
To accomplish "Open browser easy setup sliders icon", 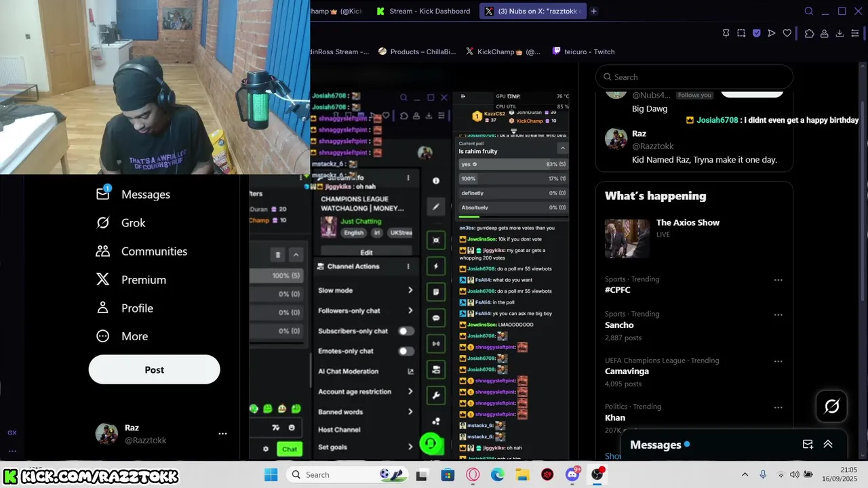I will (x=855, y=33).
